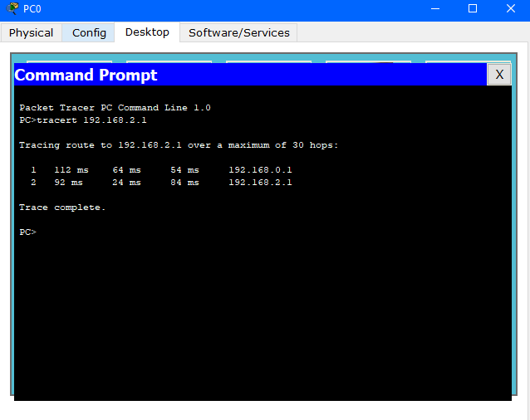
Task: Switch to the Physical tab
Action: [31, 32]
